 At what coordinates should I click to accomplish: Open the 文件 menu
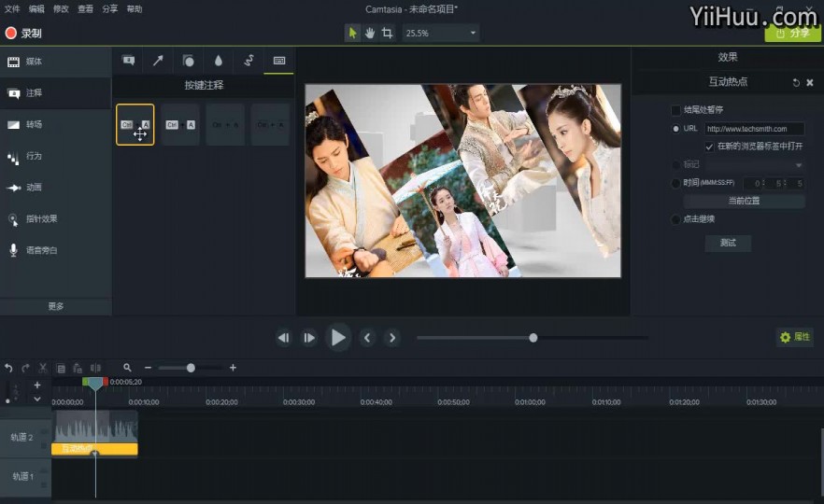pos(12,9)
